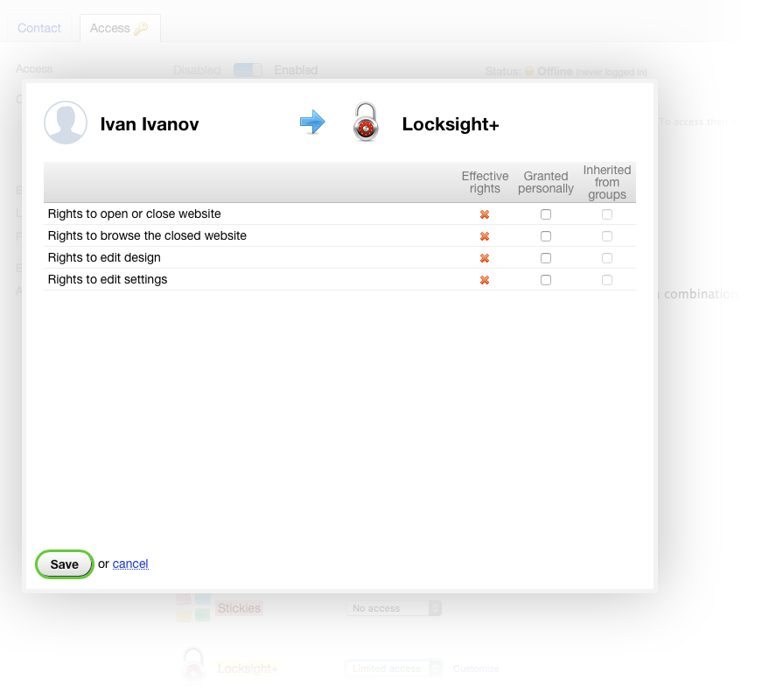
Task: Click inherited checkbox for open or close website
Action: coord(607,214)
